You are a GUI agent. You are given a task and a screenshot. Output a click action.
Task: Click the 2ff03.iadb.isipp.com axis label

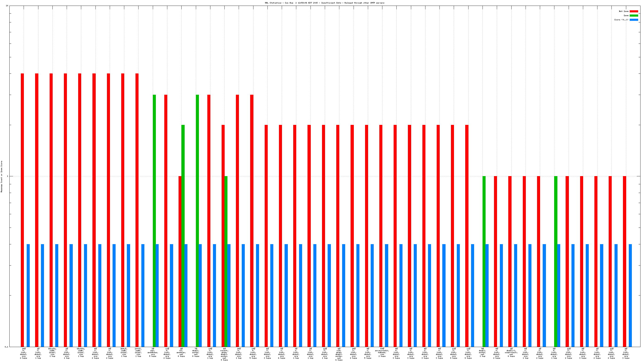(x=138, y=352)
